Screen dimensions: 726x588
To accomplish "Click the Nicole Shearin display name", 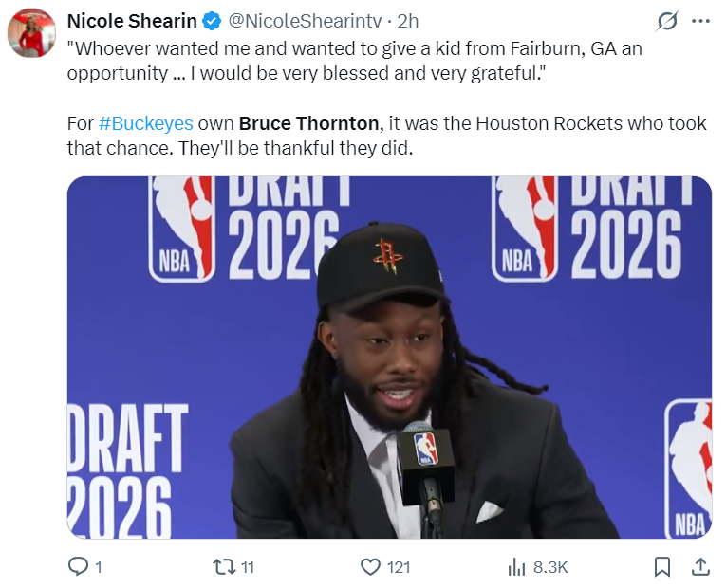I will (132, 21).
